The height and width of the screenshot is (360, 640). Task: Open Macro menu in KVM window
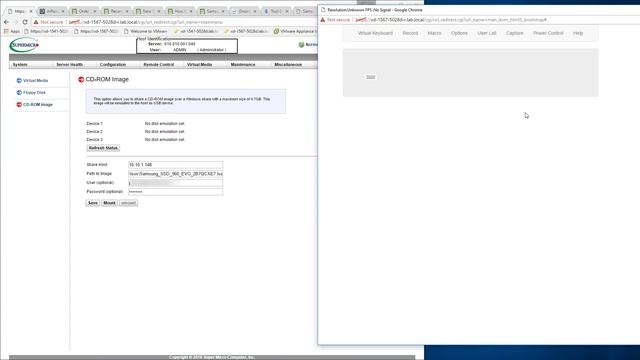(434, 33)
